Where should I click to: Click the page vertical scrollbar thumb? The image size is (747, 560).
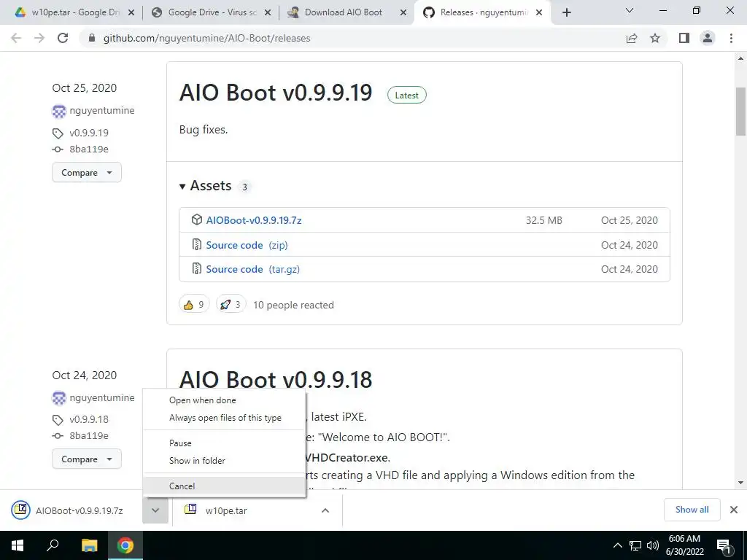coord(740,112)
